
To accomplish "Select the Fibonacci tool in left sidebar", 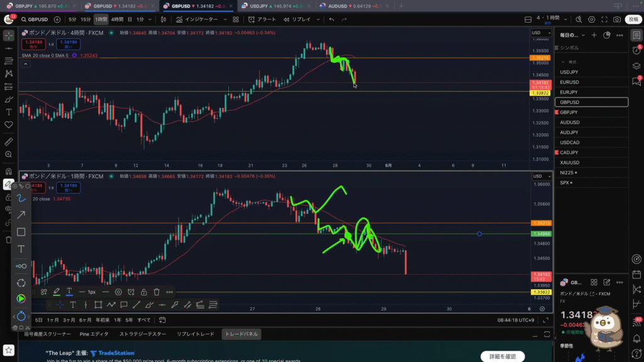I will click(x=9, y=61).
